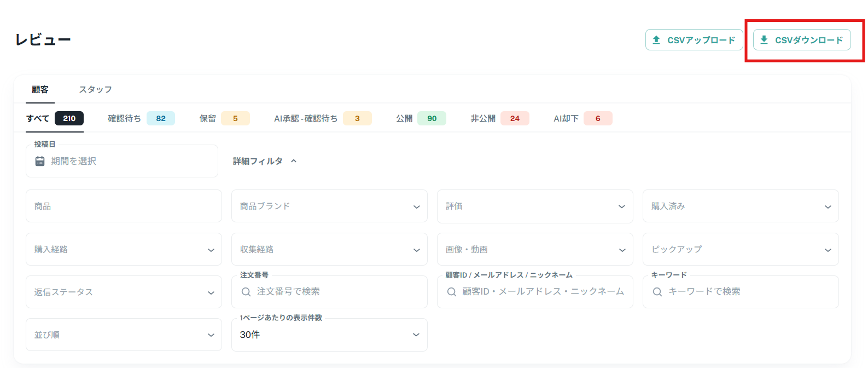Open the 画像・動画 dropdown
Viewport: 868px width, 368px height.
point(535,249)
